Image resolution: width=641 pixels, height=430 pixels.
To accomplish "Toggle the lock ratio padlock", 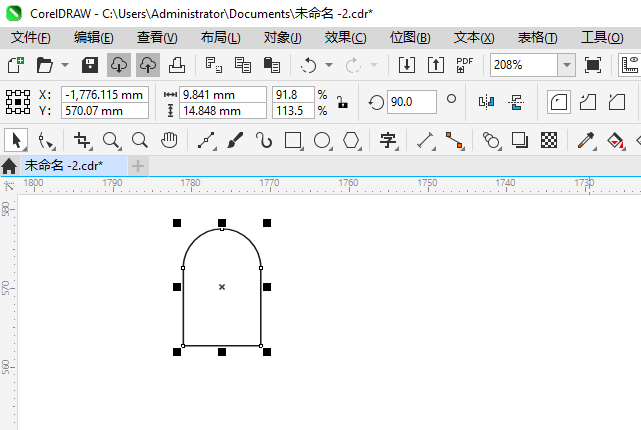I will point(342,102).
